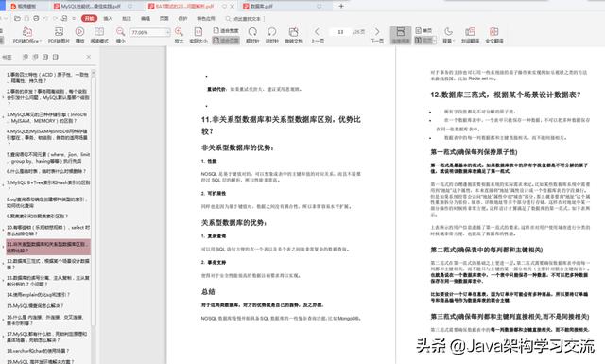Rotate page counterclockwise with 逆时针

pos(272,35)
